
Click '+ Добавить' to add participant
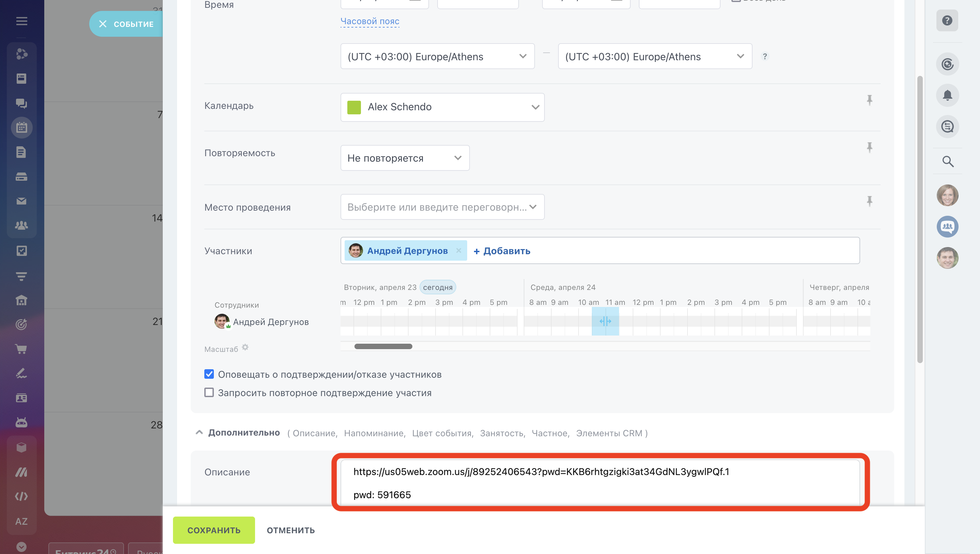[x=502, y=251]
